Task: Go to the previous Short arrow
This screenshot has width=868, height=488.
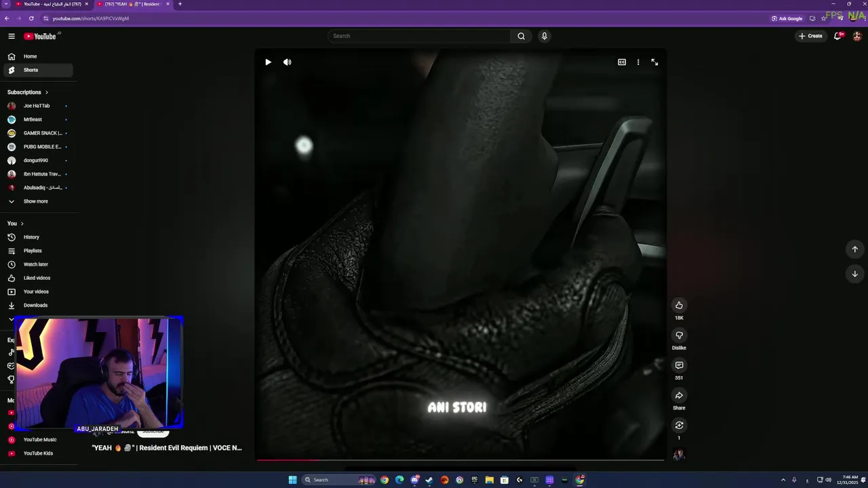Action: click(x=854, y=249)
